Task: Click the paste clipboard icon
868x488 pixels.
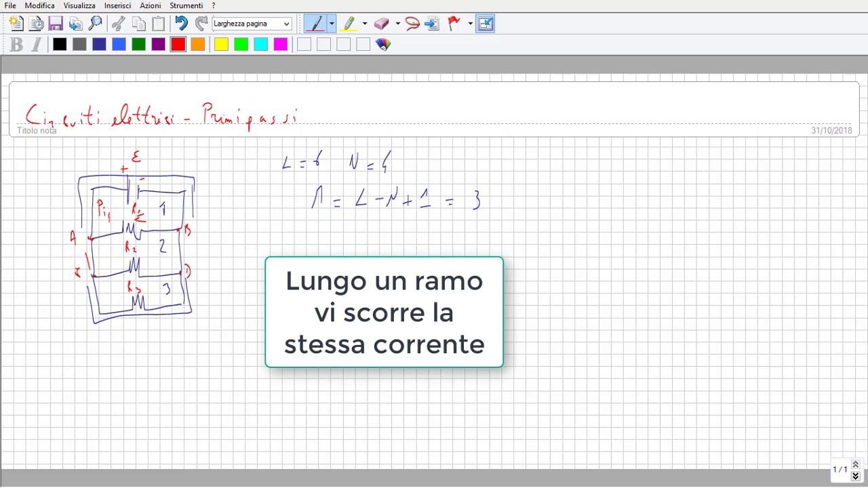Action: click(x=159, y=24)
